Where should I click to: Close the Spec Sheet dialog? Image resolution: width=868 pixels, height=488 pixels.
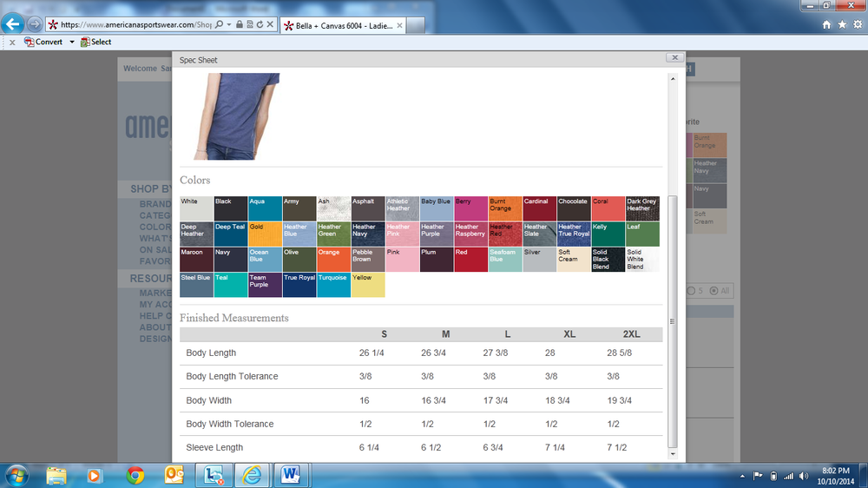pos(673,58)
